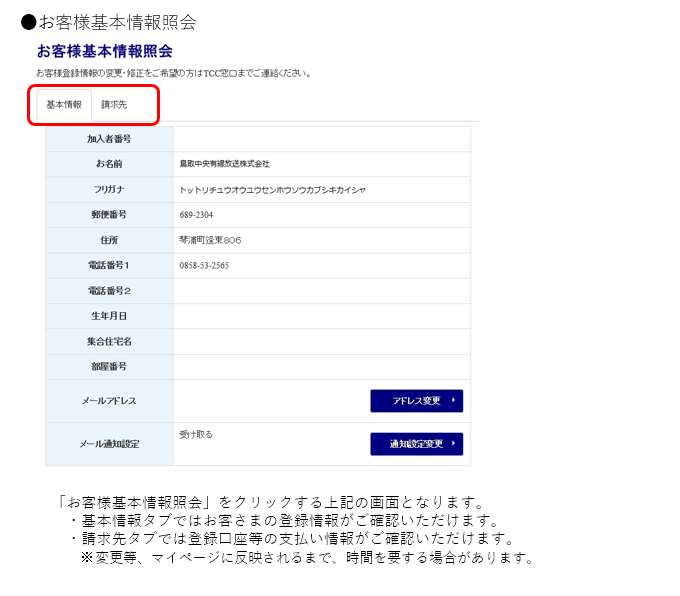Click the ※変更等 notice line
This screenshot has width=680, height=596.
307,557
